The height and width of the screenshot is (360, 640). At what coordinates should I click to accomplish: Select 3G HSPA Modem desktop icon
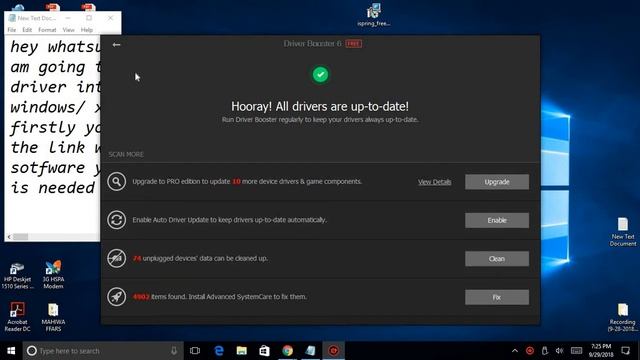(x=53, y=275)
